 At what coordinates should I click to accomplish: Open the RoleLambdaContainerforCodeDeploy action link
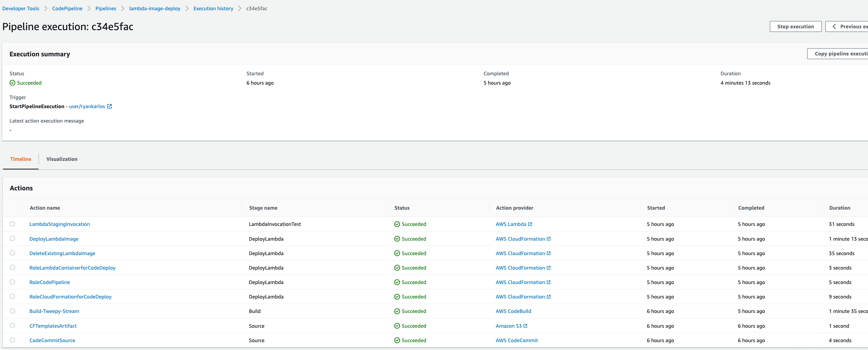point(72,267)
